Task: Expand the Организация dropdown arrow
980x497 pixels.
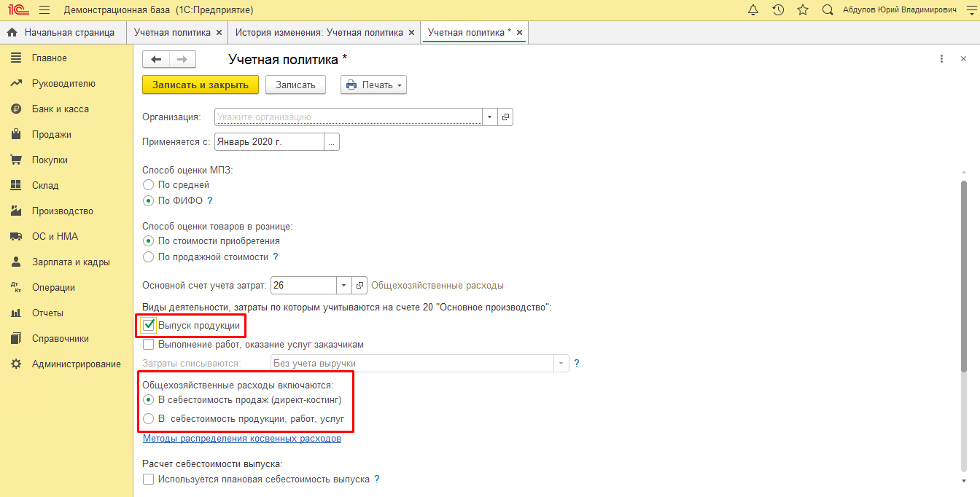Action: click(x=489, y=117)
